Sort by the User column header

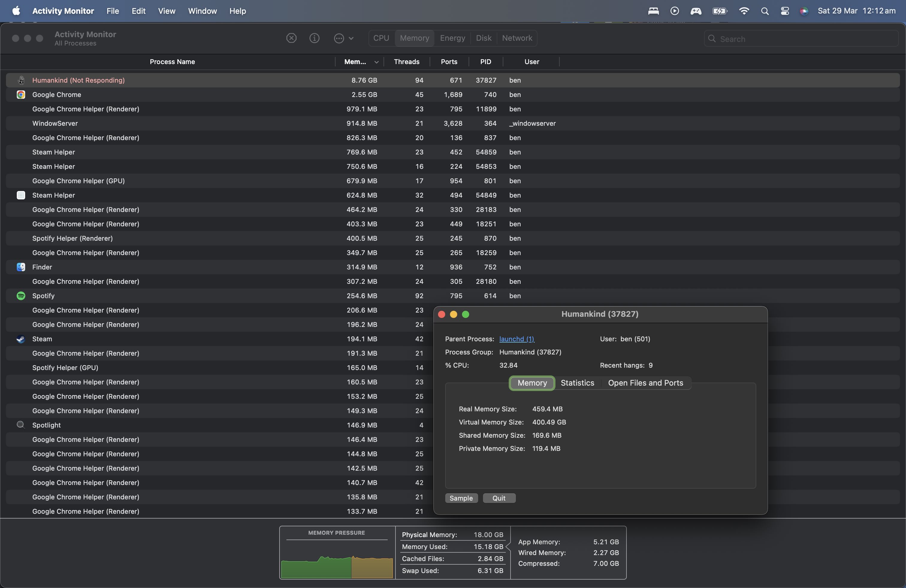coord(531,62)
